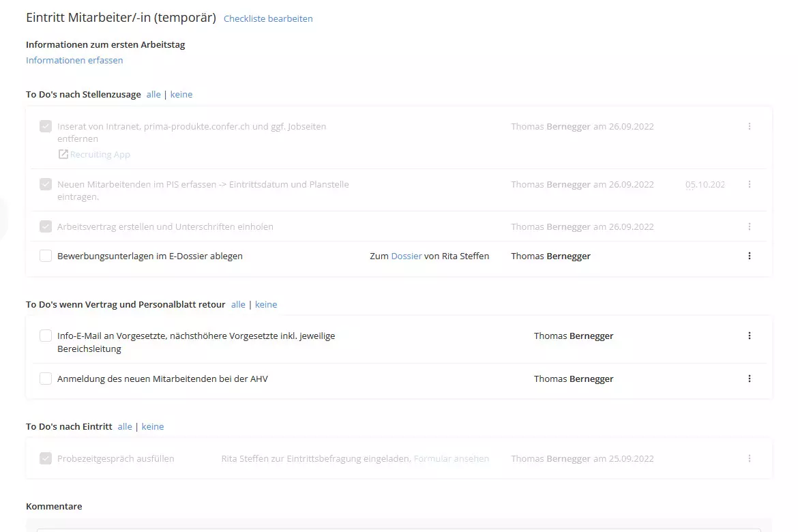
Task: Open three-dot menu for Info-E-Mail task
Action: tap(749, 336)
